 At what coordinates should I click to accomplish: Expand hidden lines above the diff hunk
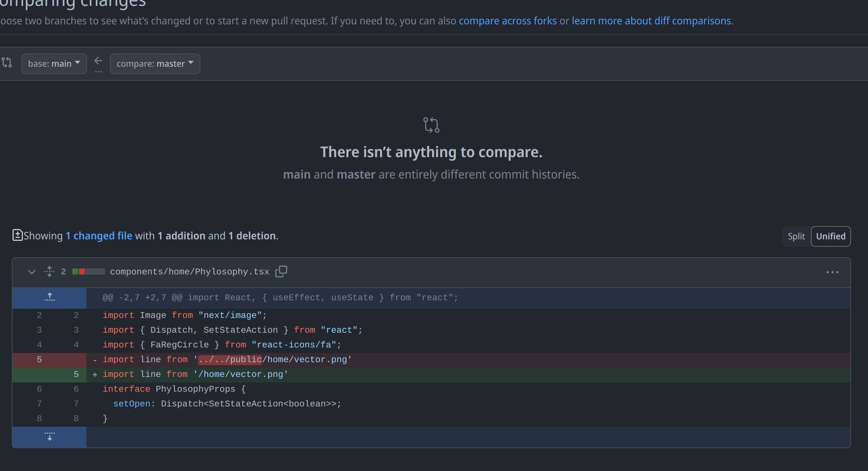49,298
